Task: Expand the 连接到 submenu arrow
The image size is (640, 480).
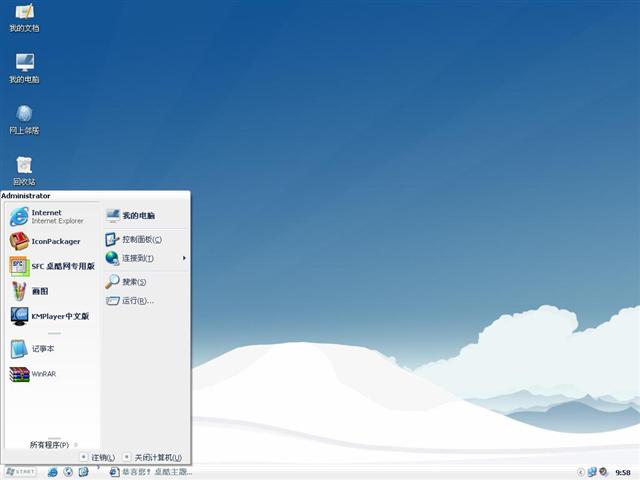Action: (x=184, y=258)
